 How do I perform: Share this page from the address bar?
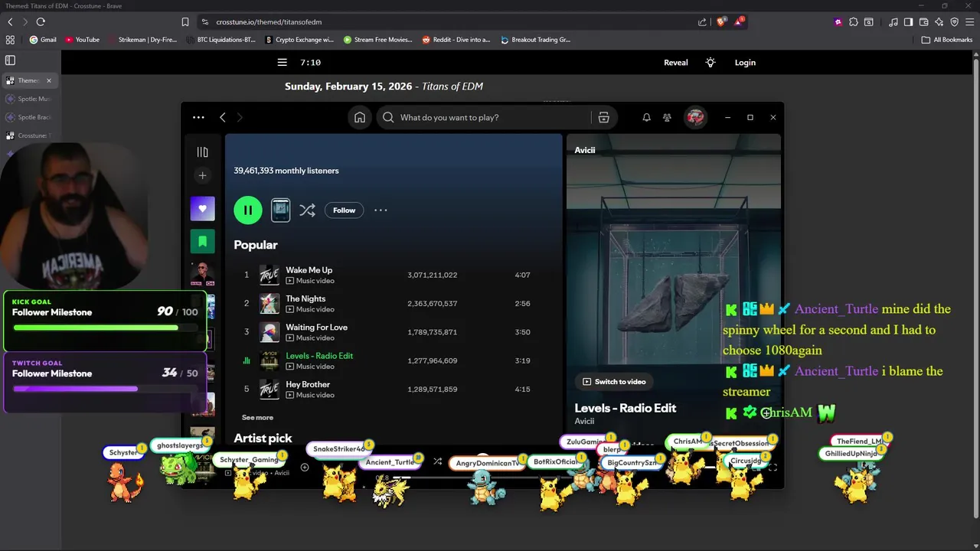[702, 22]
